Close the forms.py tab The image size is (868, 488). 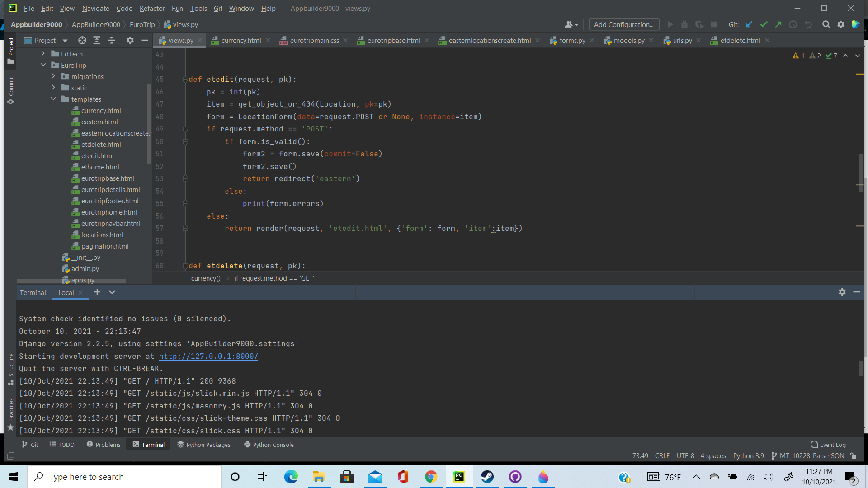tap(592, 41)
